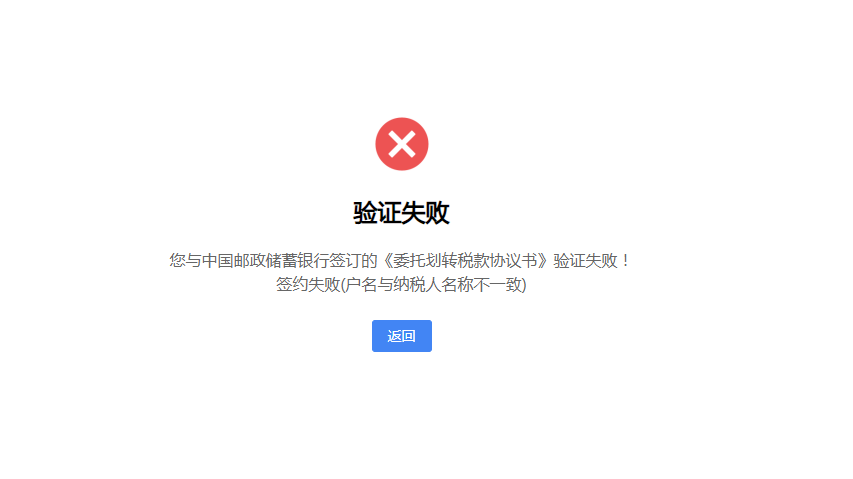Viewport: 853px width, 479px height.
Task: Click the 返回 button
Action: point(401,336)
